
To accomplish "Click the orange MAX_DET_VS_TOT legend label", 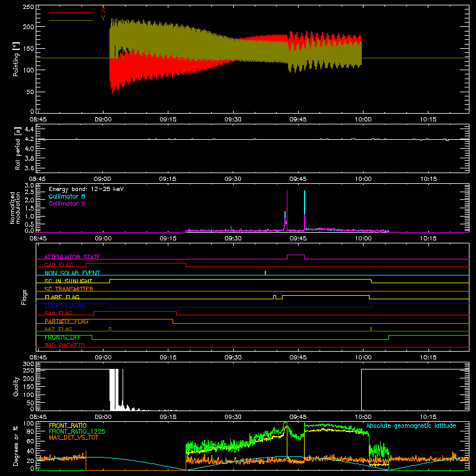I will pyautogui.click(x=74, y=437).
